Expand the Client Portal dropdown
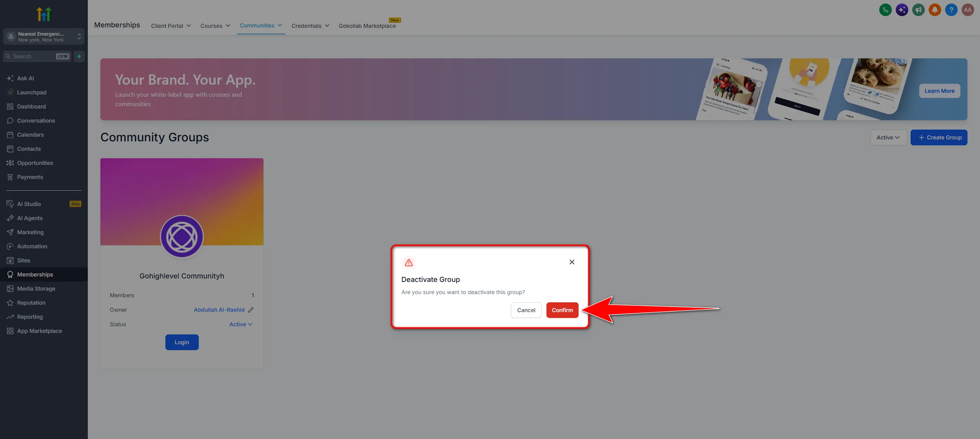The image size is (980, 439). click(x=171, y=26)
